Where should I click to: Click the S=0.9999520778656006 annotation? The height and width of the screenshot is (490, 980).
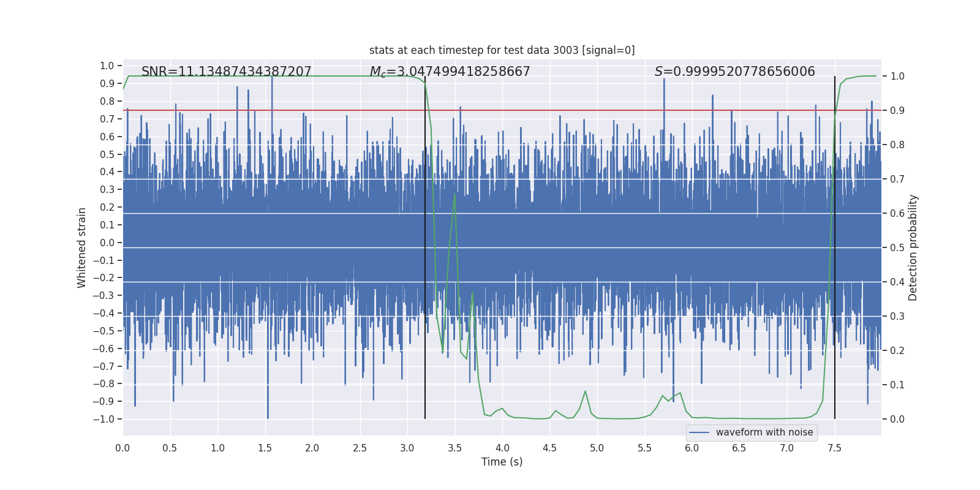[734, 72]
